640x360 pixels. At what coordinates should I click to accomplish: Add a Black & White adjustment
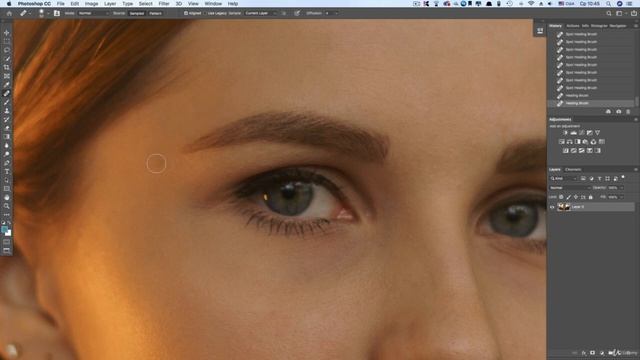point(578,142)
